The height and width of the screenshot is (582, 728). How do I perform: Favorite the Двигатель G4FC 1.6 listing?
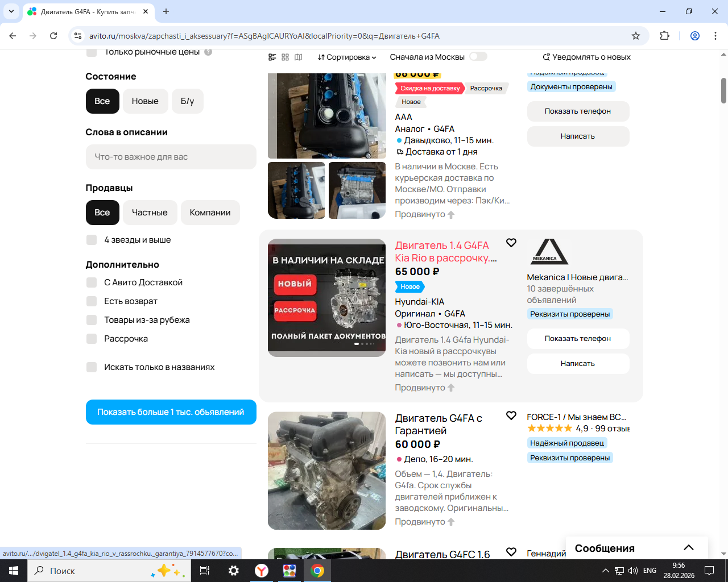click(511, 552)
